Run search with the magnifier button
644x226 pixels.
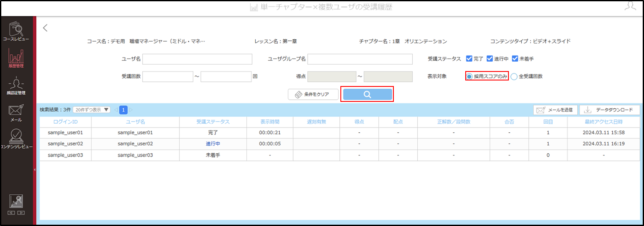pos(367,95)
